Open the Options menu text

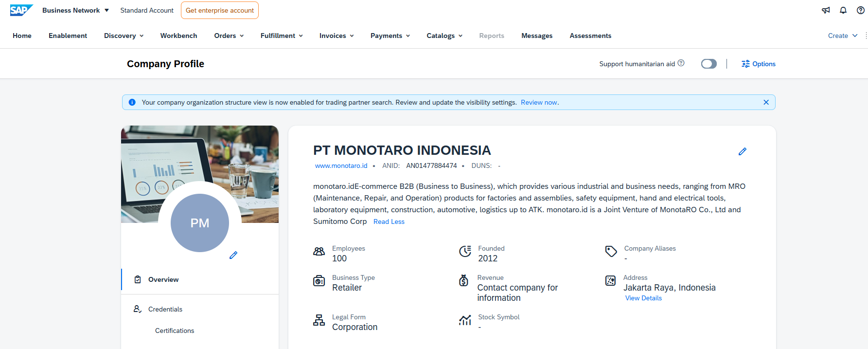coord(764,64)
